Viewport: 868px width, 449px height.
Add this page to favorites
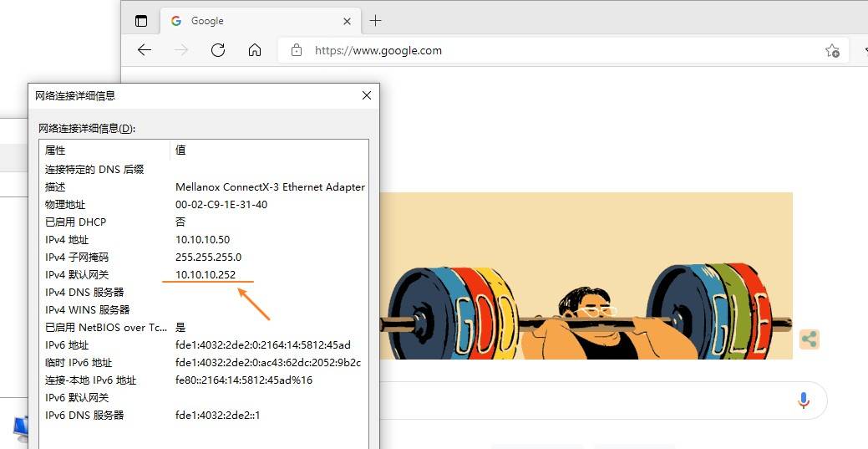tap(832, 50)
